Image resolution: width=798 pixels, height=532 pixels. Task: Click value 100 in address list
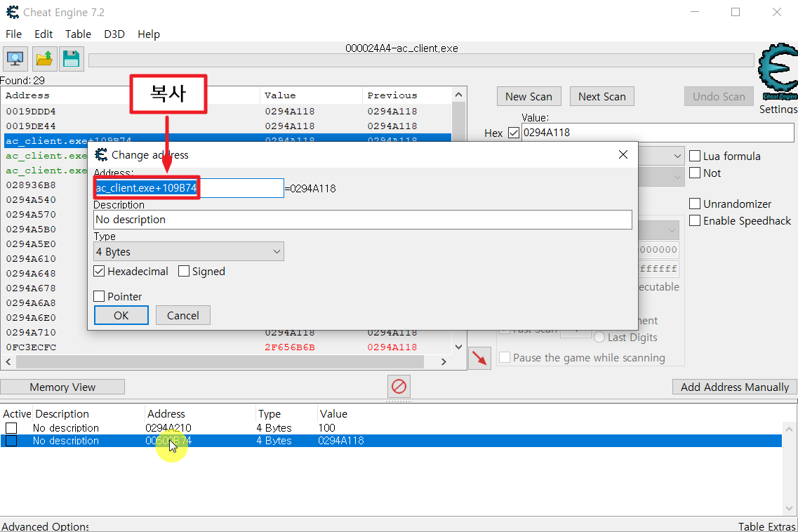point(327,427)
